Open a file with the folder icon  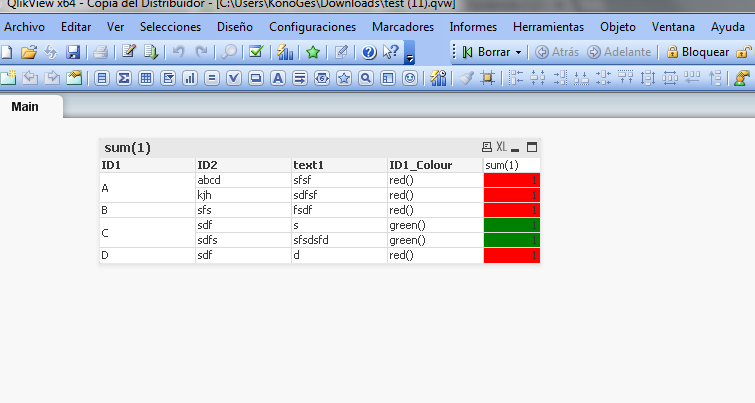click(x=29, y=52)
